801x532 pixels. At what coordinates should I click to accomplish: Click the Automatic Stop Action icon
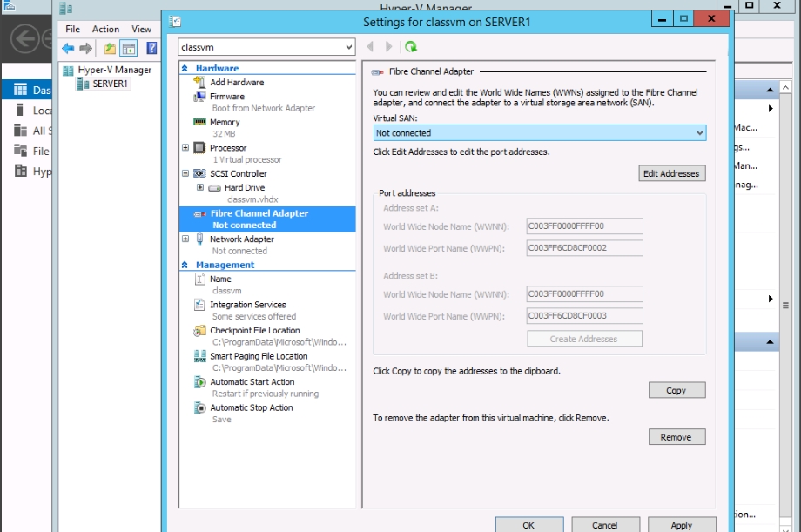199,407
